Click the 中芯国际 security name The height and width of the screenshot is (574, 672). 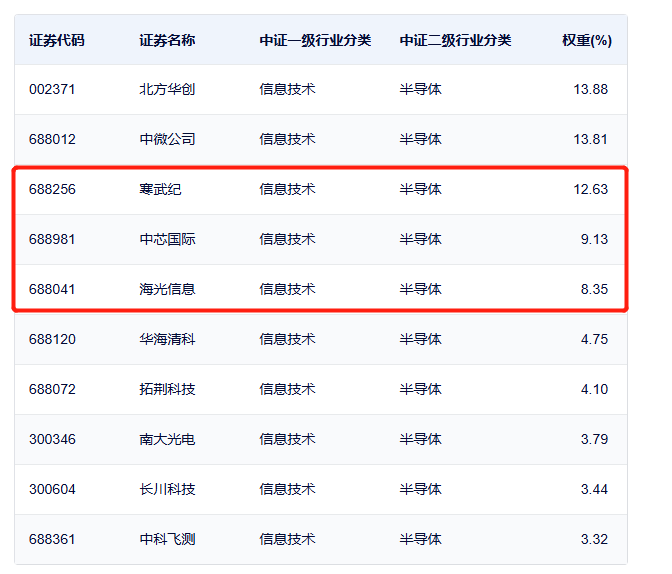(x=167, y=239)
